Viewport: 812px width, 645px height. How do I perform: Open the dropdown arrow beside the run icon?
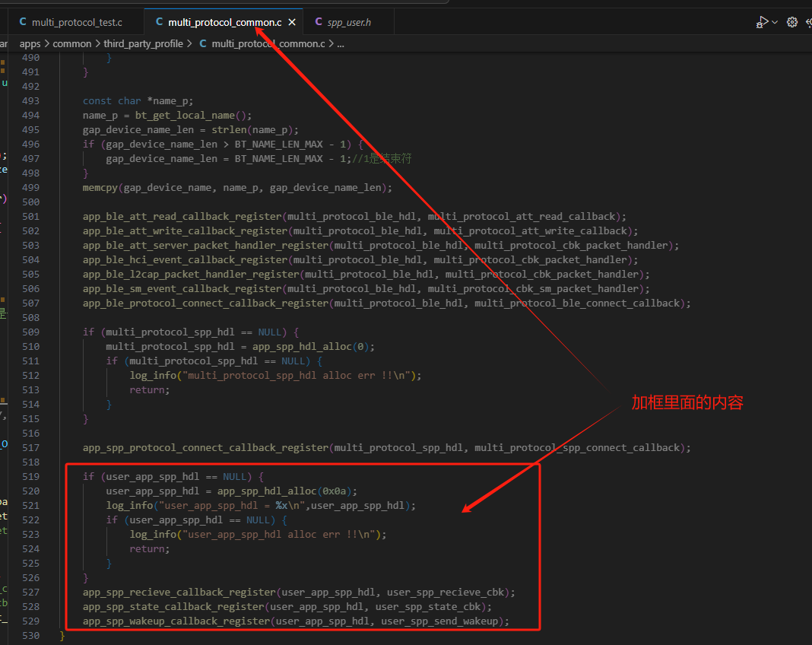(x=775, y=22)
